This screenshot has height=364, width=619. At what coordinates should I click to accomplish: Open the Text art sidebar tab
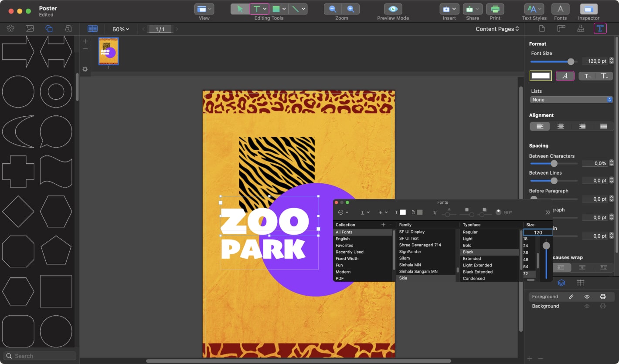(68, 28)
